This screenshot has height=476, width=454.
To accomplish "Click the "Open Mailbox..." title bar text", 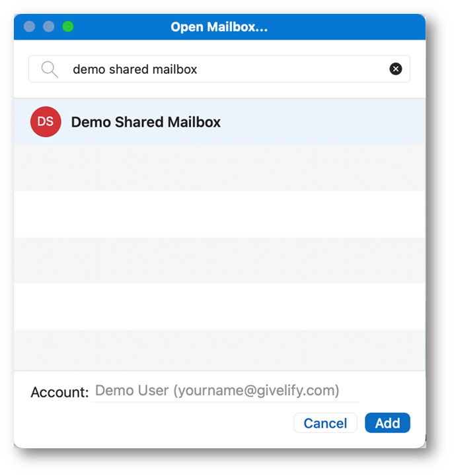I will [219, 27].
